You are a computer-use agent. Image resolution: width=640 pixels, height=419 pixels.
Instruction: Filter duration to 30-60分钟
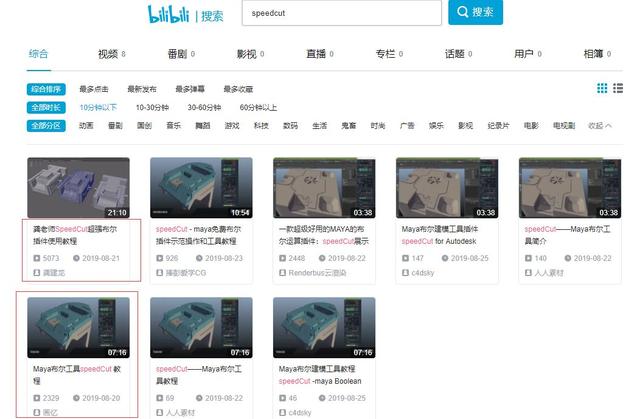[204, 108]
